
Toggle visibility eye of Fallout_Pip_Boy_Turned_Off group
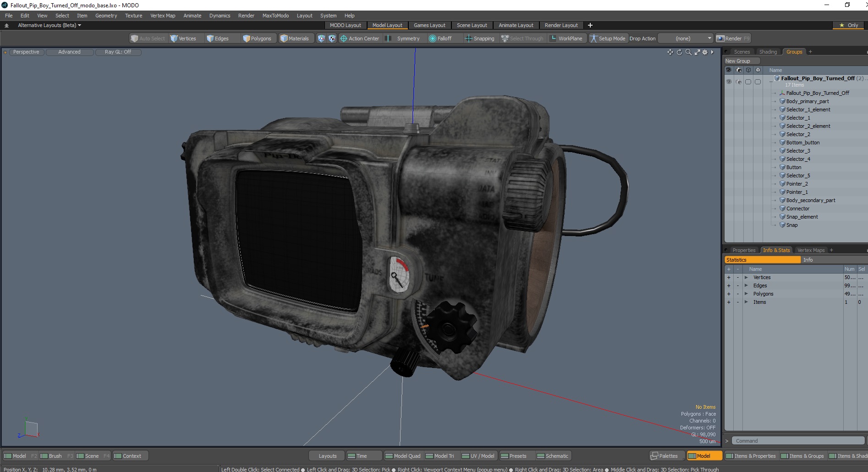tap(729, 82)
